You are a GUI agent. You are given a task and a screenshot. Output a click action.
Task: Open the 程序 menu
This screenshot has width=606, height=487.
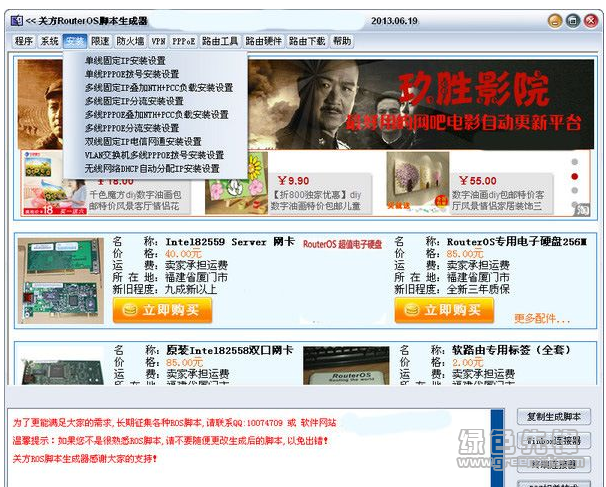pyautogui.click(x=23, y=41)
